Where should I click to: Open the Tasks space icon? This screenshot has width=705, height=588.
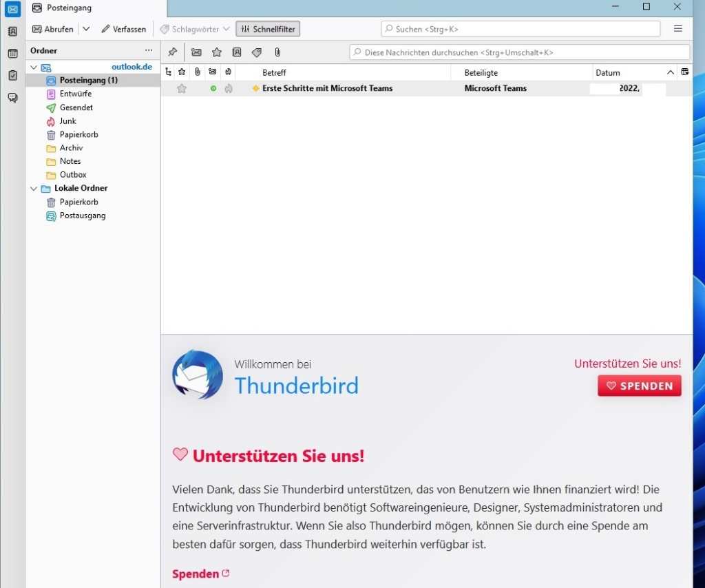click(x=12, y=75)
